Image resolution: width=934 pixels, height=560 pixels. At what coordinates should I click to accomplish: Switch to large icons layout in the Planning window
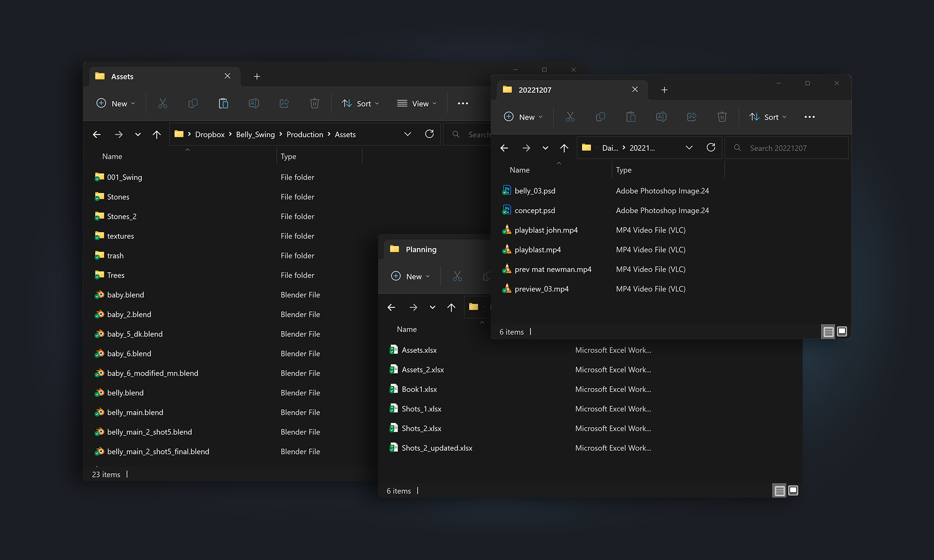793,491
